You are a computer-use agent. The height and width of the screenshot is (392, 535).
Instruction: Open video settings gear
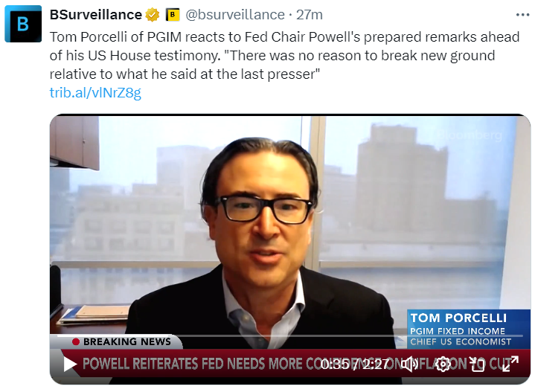coord(443,364)
